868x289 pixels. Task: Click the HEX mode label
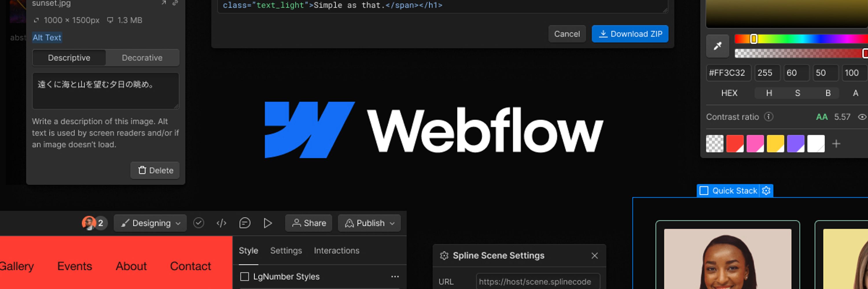pyautogui.click(x=729, y=93)
